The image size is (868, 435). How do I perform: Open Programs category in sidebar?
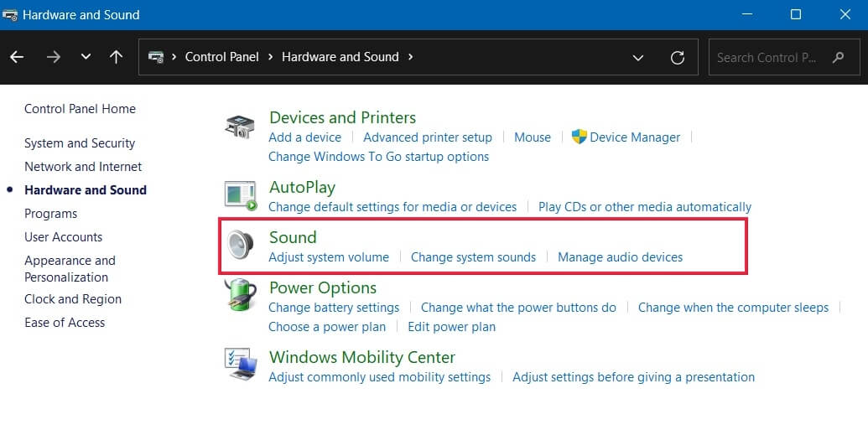pos(51,214)
